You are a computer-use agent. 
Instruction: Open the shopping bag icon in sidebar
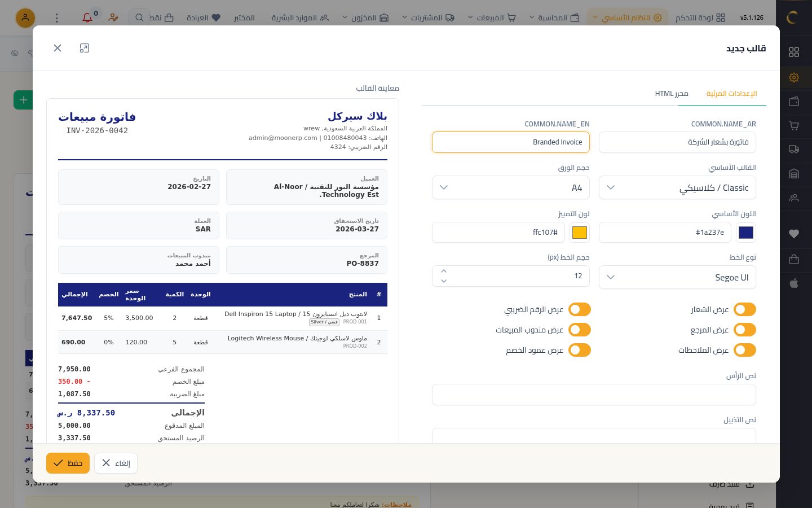pyautogui.click(x=794, y=259)
